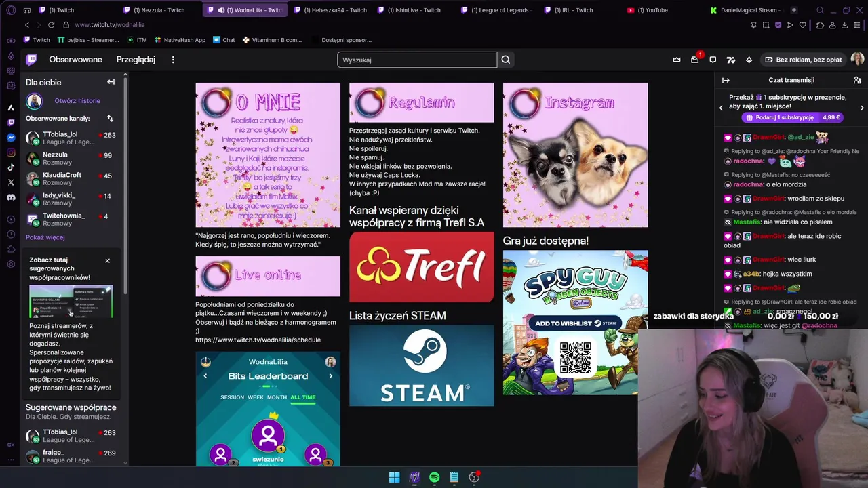Click the Twitch translate icon in the top bar
868x488 pixels.
731,60
